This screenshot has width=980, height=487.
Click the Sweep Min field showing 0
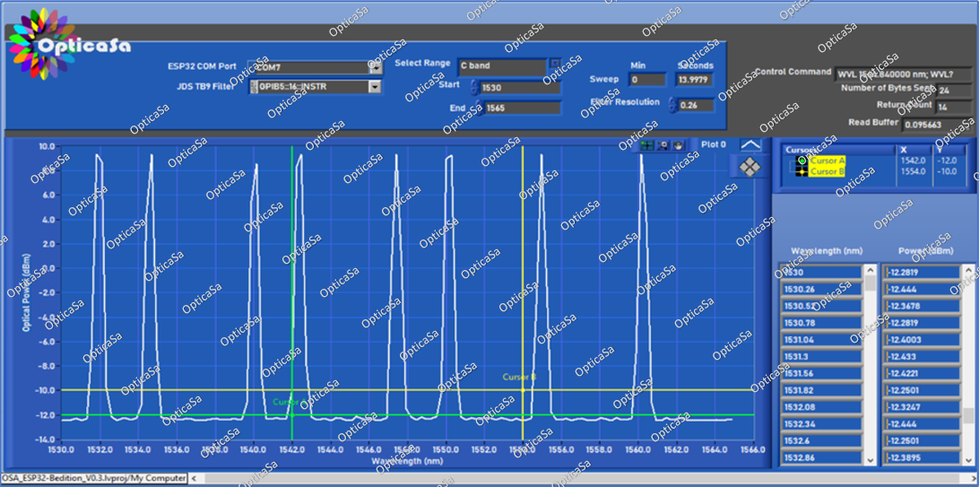pos(646,80)
